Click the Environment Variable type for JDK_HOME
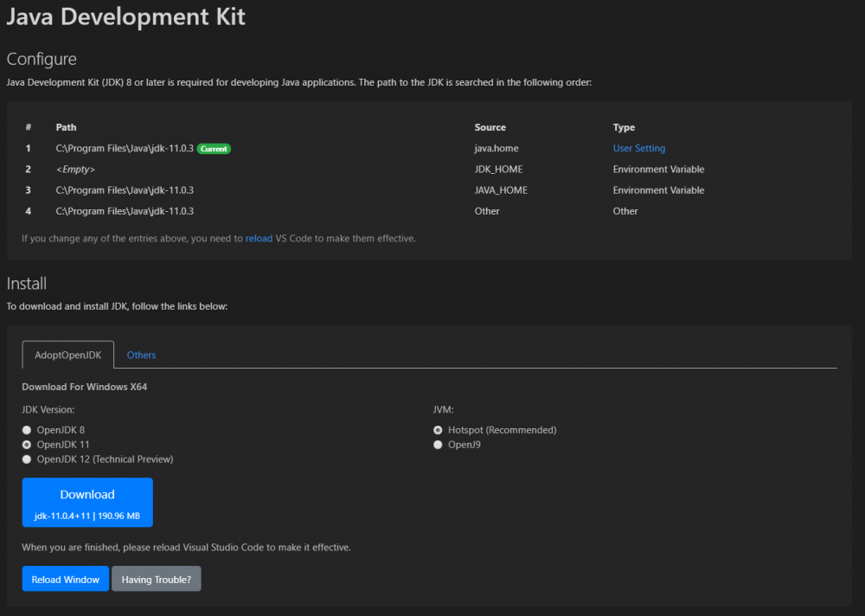The width and height of the screenshot is (865, 616). [x=658, y=169]
